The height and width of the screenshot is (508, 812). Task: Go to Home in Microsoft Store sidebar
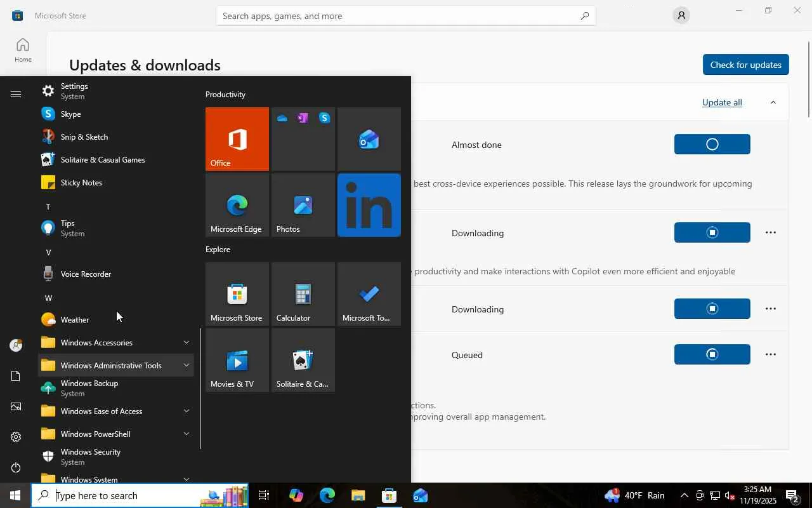point(23,50)
